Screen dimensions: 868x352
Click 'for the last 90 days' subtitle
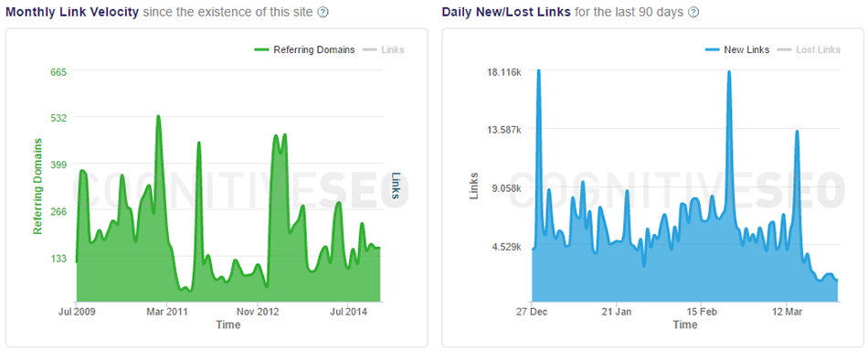click(x=630, y=12)
